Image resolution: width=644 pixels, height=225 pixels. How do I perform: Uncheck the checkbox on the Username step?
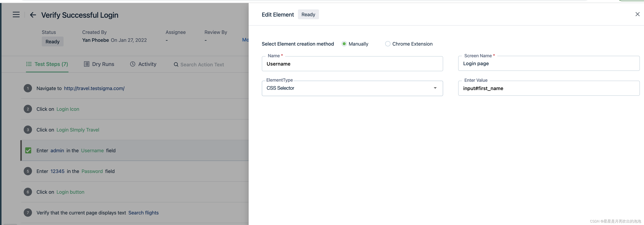pyautogui.click(x=28, y=150)
